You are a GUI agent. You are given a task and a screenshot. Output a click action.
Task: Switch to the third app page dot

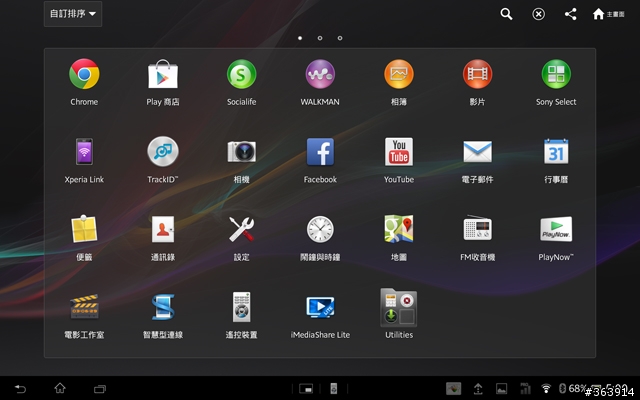(340, 38)
